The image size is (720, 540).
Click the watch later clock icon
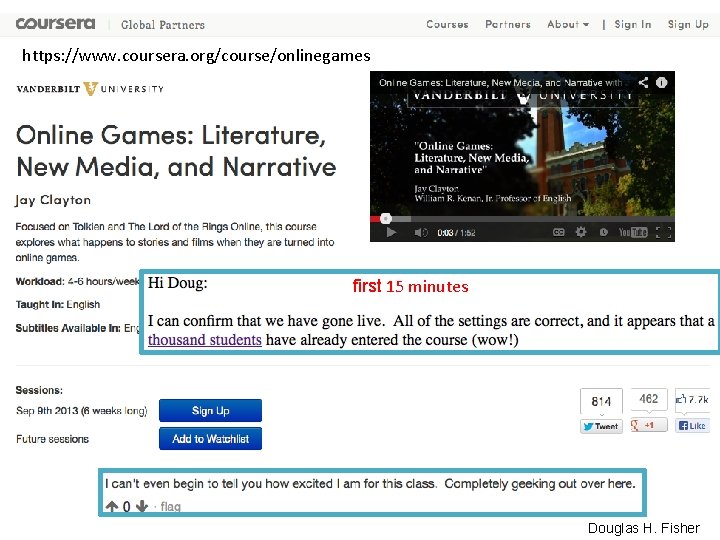coord(603,232)
